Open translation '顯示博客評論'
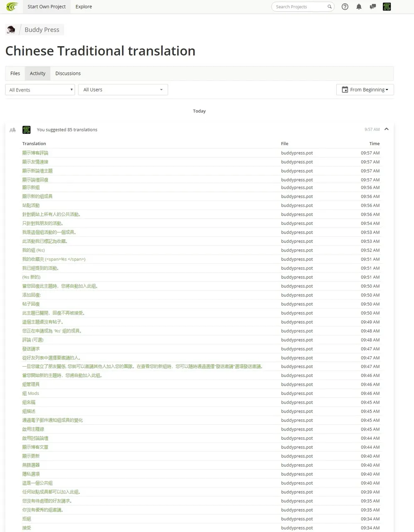This screenshot has height=532, width=414. tap(35, 153)
